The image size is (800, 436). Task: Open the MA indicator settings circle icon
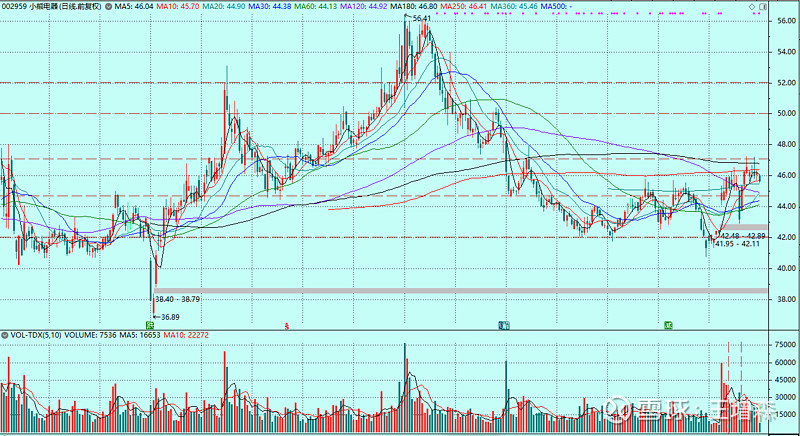coord(109,7)
